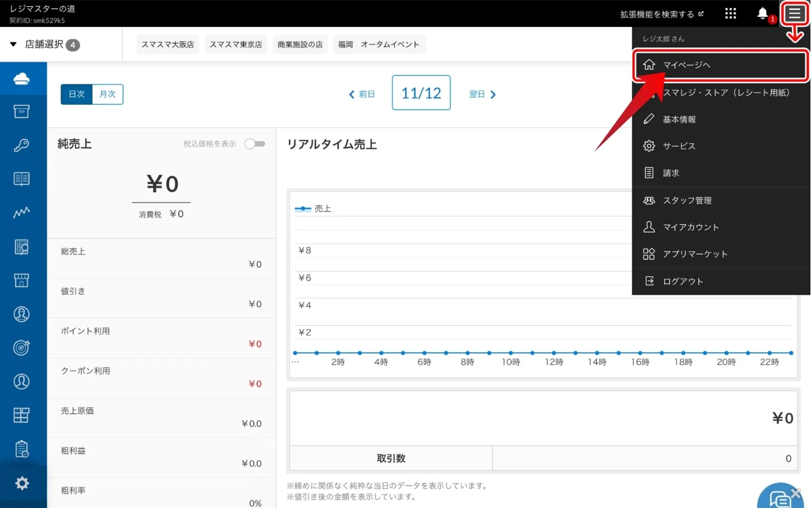Open the chat support bubble icon

tap(779, 497)
